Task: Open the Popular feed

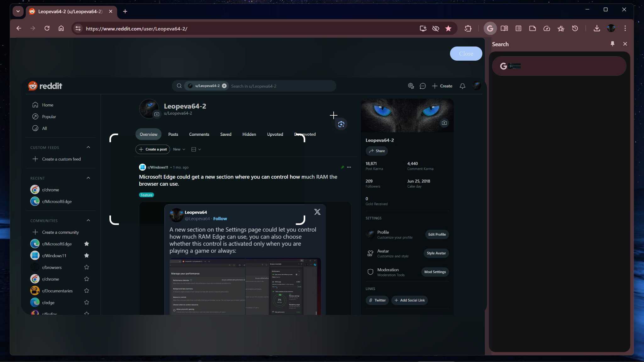Action: [49, 116]
